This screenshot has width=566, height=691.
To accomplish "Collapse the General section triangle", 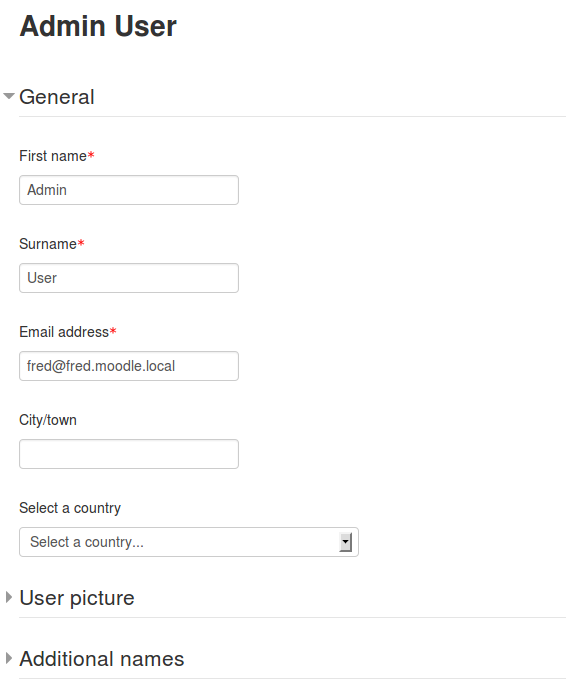I will point(9,96).
